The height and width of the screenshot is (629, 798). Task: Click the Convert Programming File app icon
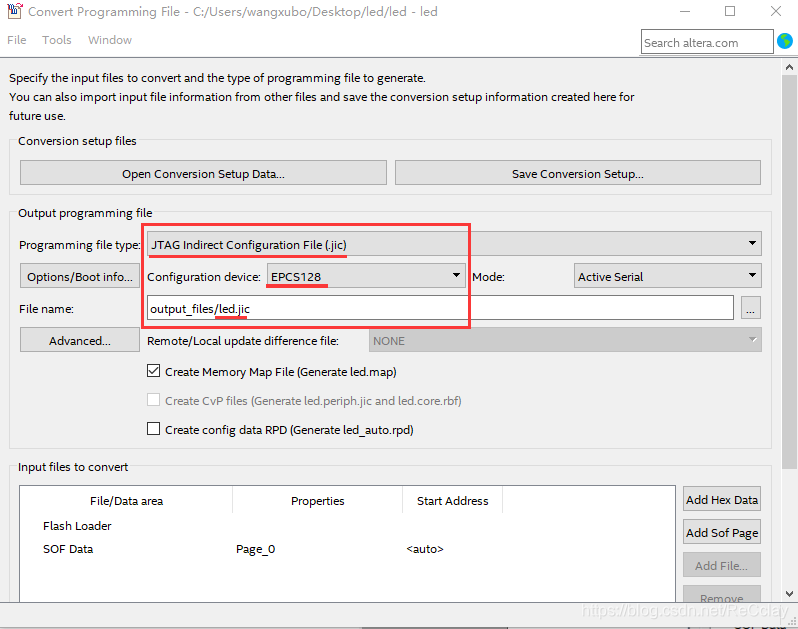point(14,11)
